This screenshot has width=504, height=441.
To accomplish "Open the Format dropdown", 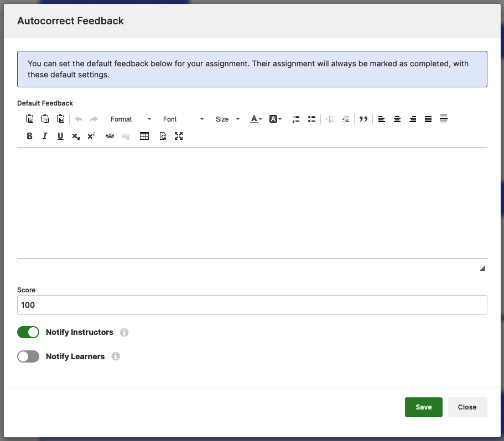I will [x=131, y=119].
